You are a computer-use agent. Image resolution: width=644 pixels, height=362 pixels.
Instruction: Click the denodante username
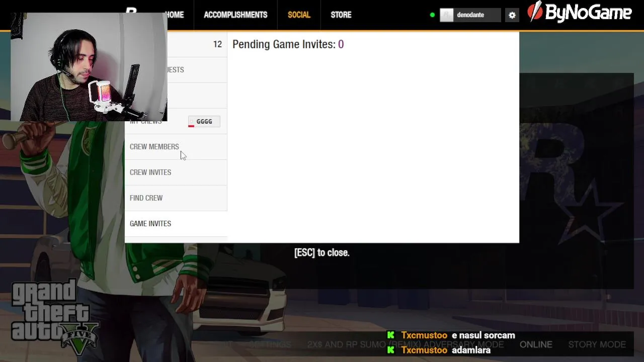(470, 15)
